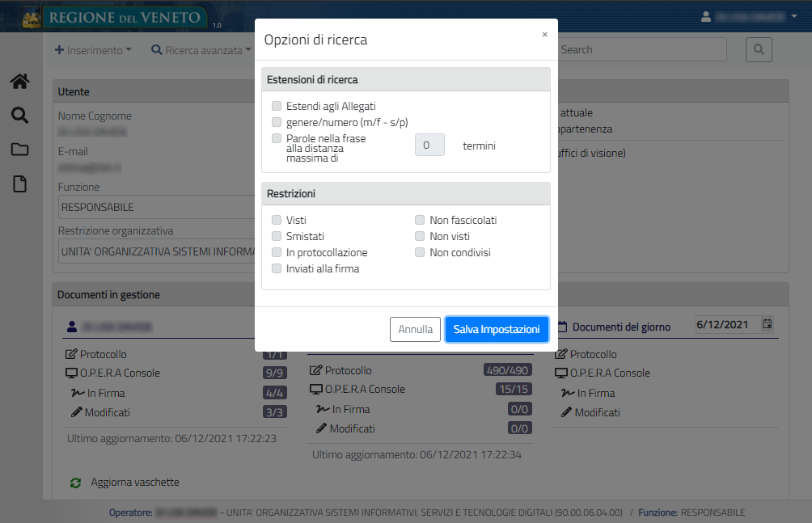The width and height of the screenshot is (812, 523).
Task: Open O.P.E.R.A Console with 9/9 badge
Action: [112, 373]
